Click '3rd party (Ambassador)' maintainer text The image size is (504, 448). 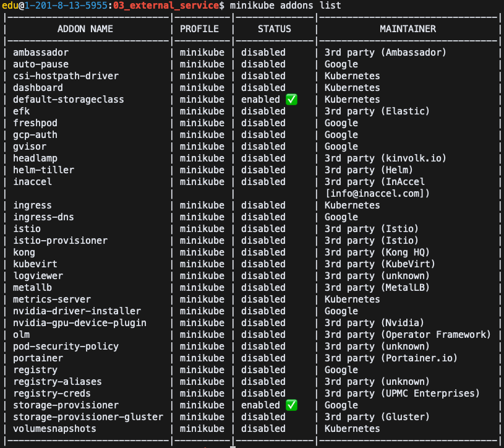(x=385, y=53)
